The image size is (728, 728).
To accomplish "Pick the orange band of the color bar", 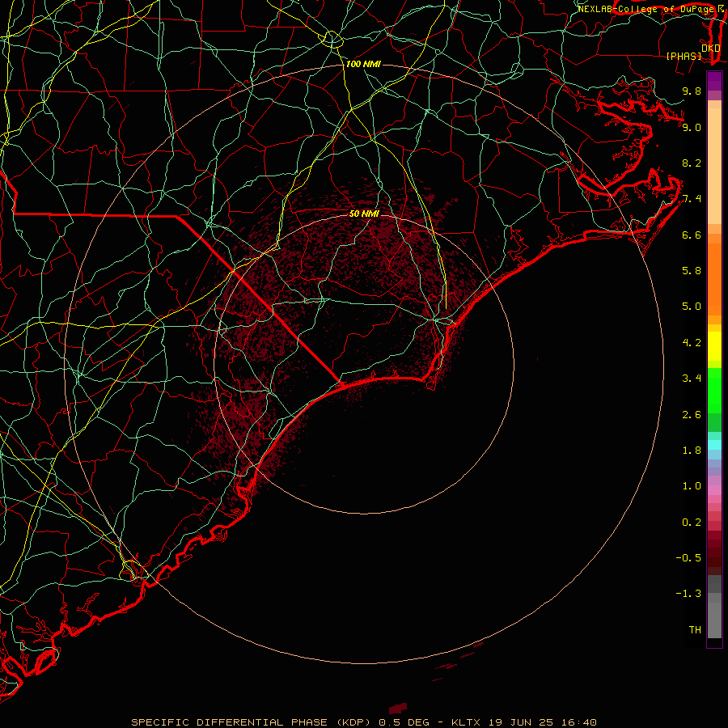I will (714, 280).
